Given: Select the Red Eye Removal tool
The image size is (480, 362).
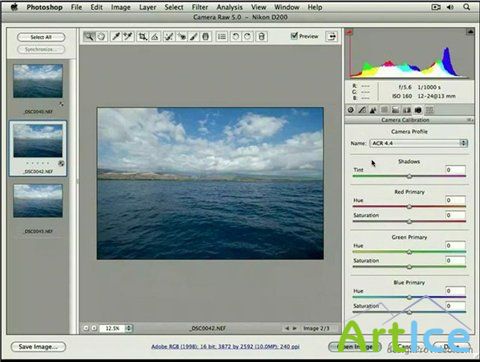Looking at the screenshot, I should click(x=182, y=36).
